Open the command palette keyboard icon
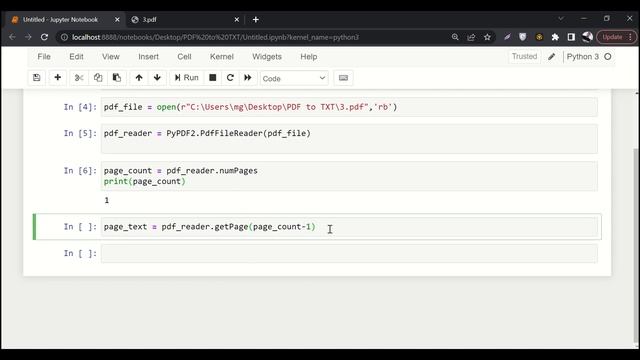The image size is (640, 360). point(343,78)
